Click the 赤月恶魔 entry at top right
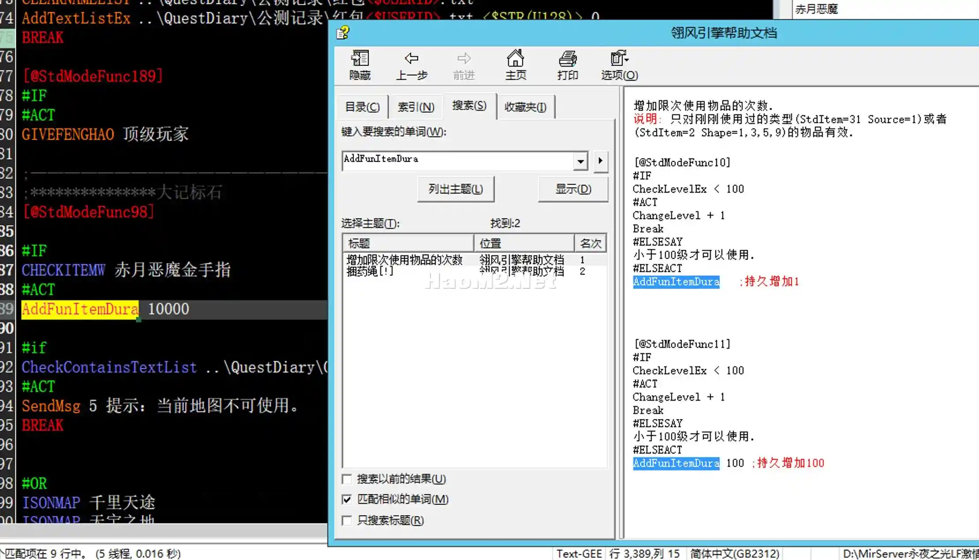The width and height of the screenshot is (979, 560). (x=816, y=9)
